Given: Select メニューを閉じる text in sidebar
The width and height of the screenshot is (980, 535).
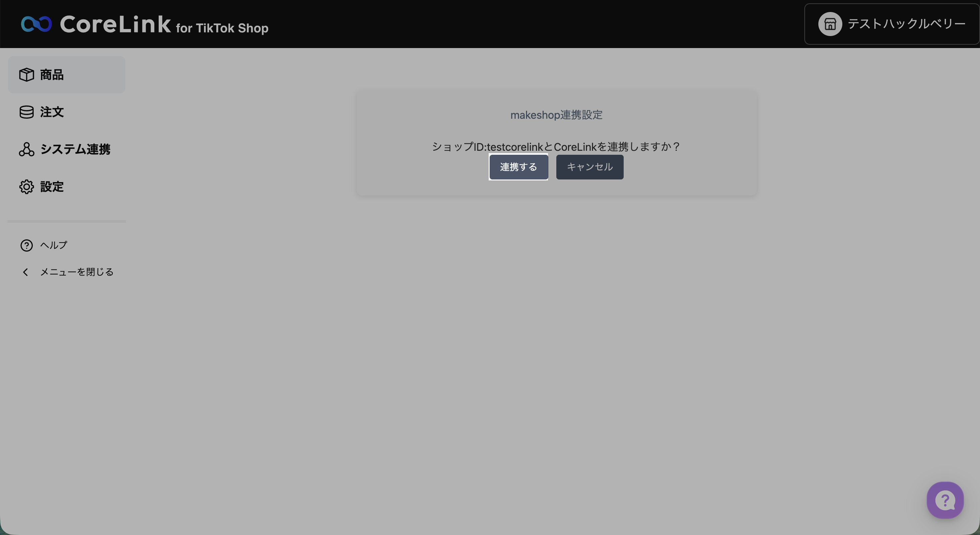Looking at the screenshot, I should click(77, 272).
